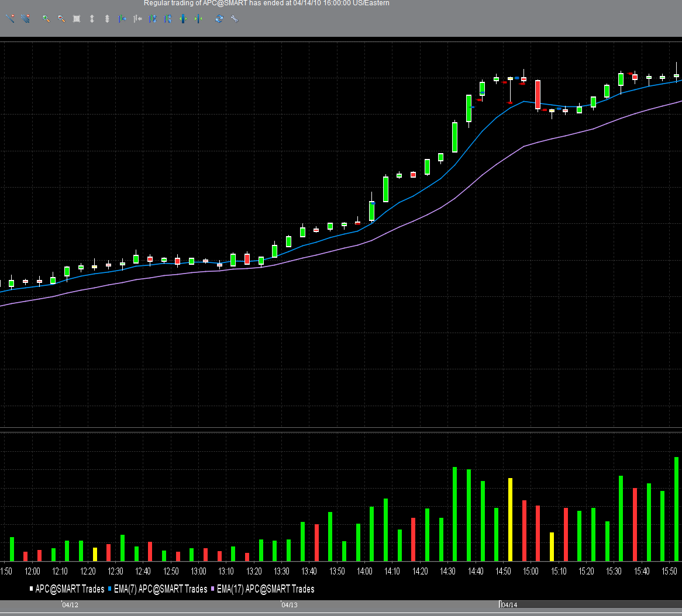This screenshot has height=616, width=682.
Task: Click the blue right-arrow bars icon
Action: tap(122, 19)
